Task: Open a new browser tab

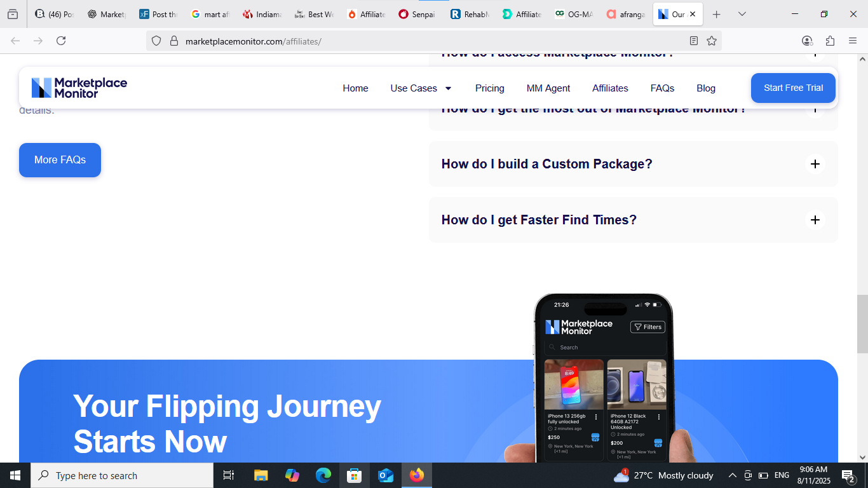Action: pos(716,14)
